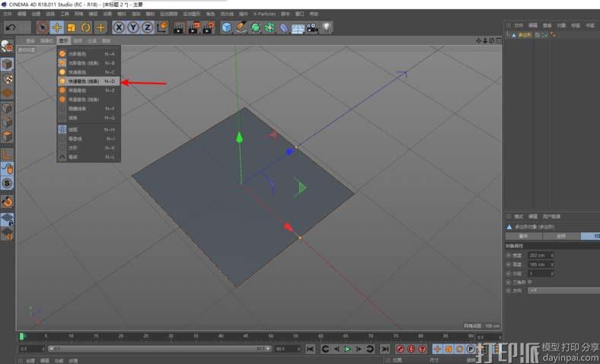Choose Isoparms N~I option
Image resolution: width=600 pixels, height=364 pixels.
pos(89,139)
